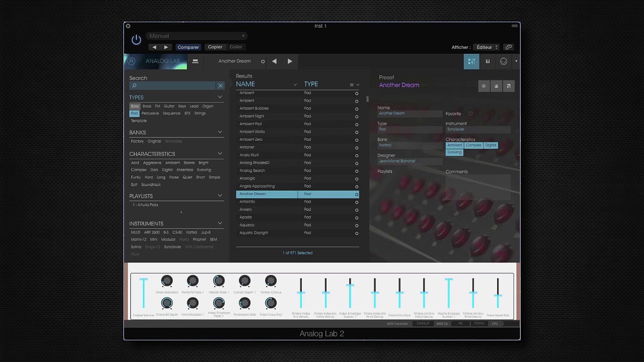Select the Anxiety preset row
This screenshot has width=644, height=362.
pos(297,210)
